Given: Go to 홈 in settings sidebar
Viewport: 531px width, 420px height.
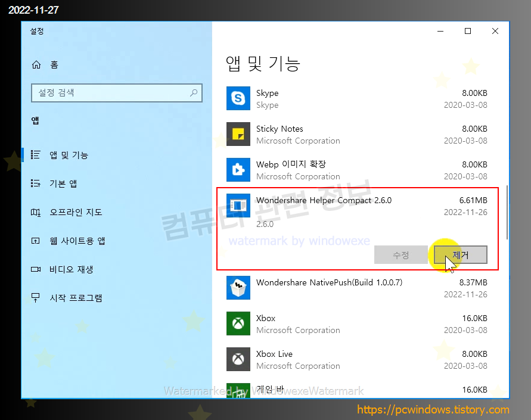Looking at the screenshot, I should 54,65.
